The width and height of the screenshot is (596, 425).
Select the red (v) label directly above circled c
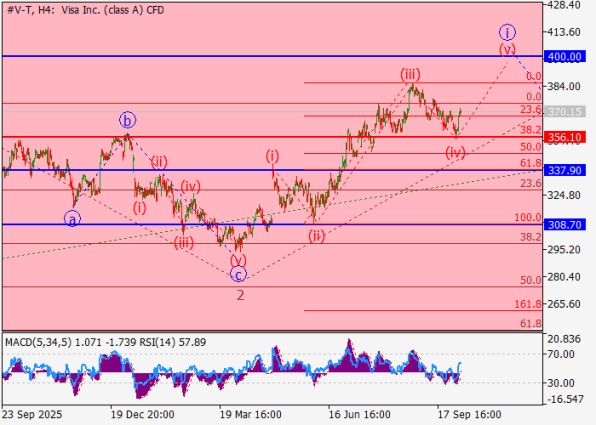[238, 260]
